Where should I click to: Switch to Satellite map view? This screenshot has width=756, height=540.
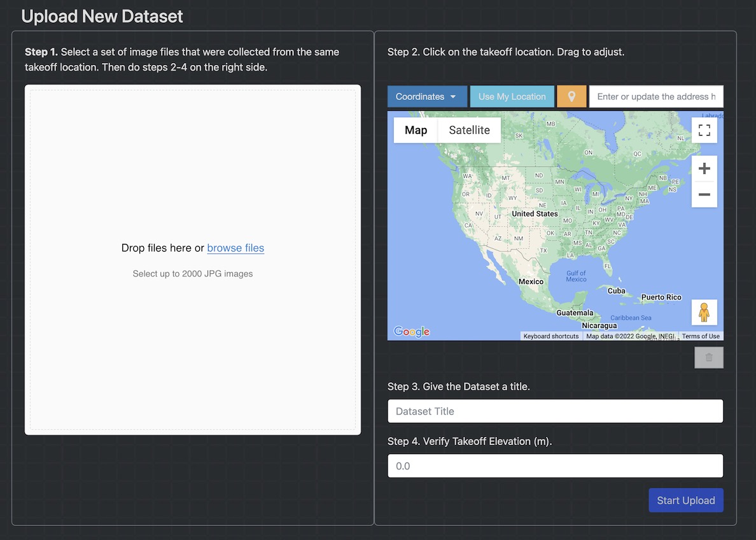(x=469, y=131)
